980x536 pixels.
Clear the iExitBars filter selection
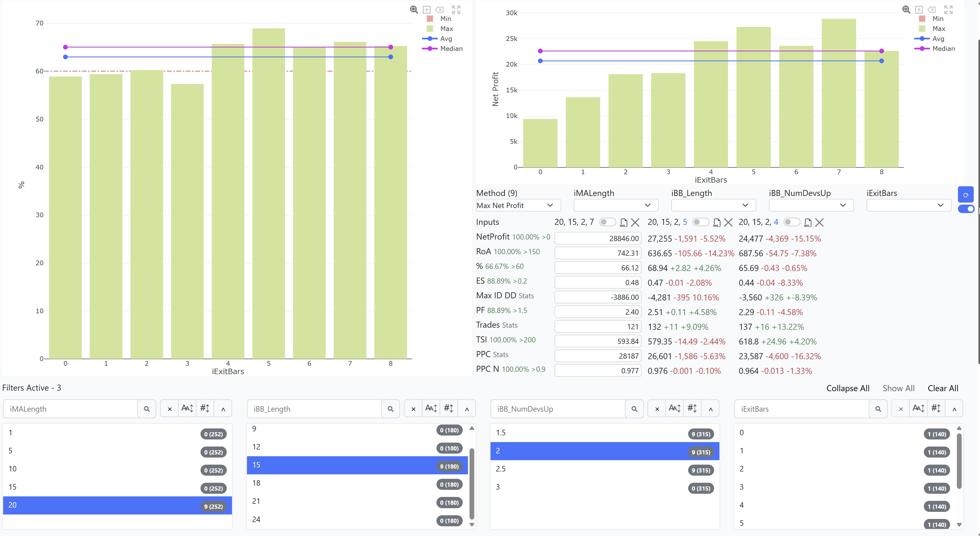click(900, 409)
